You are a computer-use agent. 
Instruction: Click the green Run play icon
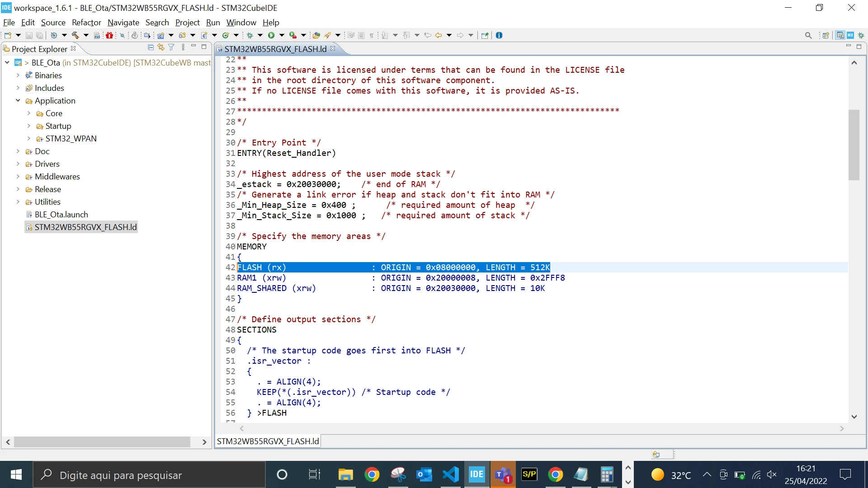click(x=271, y=35)
